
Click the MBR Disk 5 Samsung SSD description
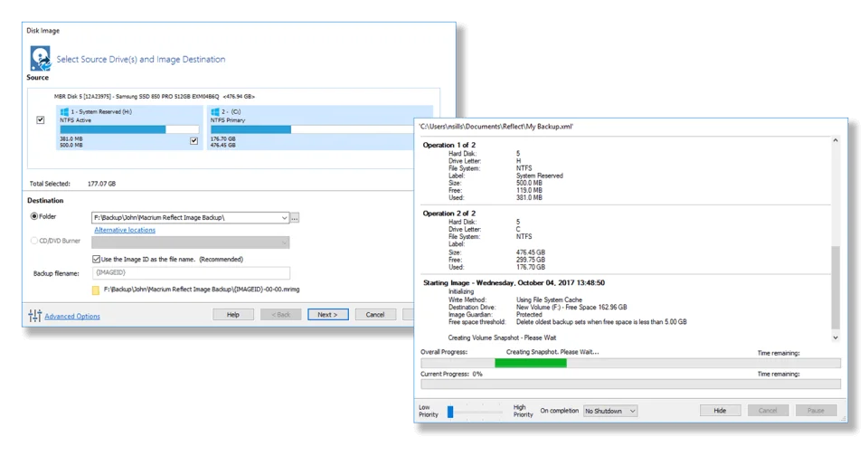pos(155,97)
